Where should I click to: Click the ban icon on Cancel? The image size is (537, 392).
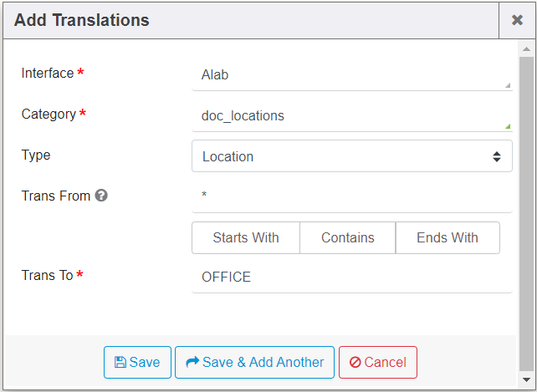[355, 363]
